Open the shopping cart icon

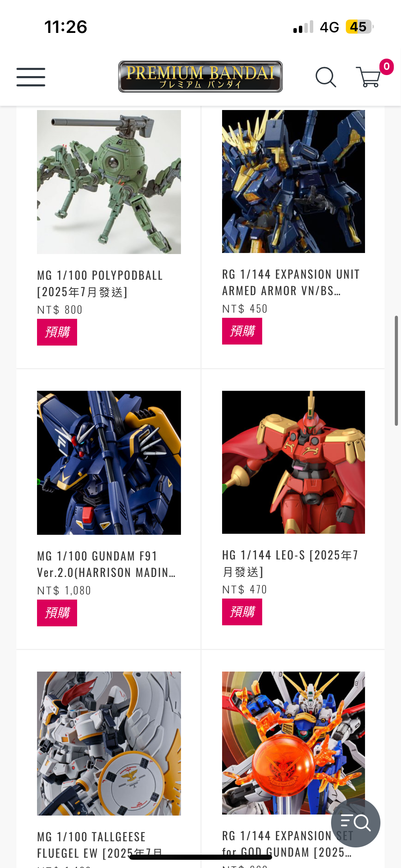(368, 77)
